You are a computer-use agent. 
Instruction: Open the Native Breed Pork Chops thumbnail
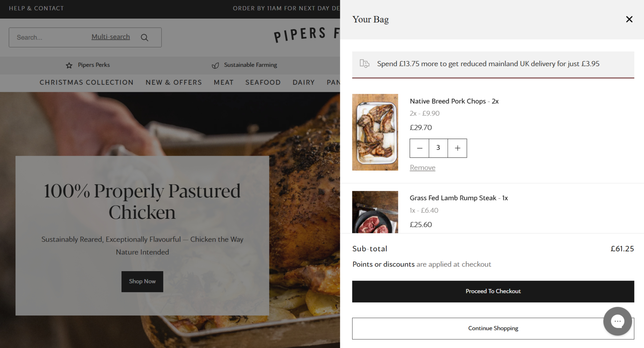point(375,132)
